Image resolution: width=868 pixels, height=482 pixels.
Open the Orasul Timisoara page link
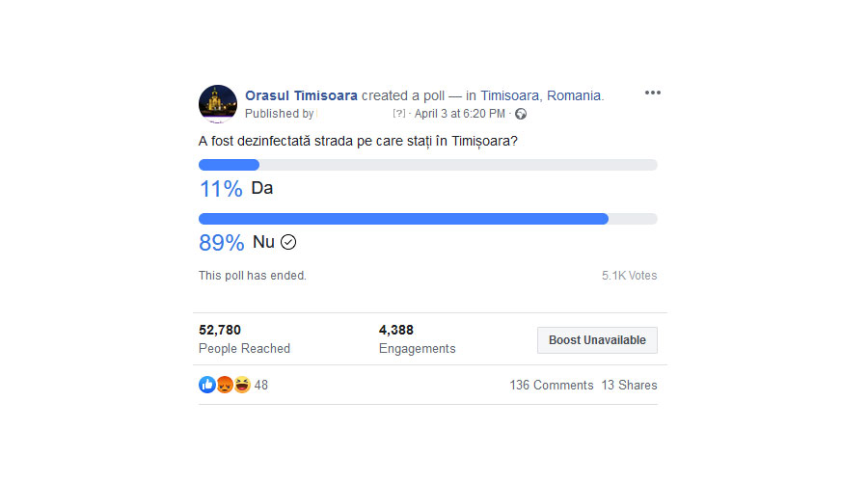(x=301, y=95)
